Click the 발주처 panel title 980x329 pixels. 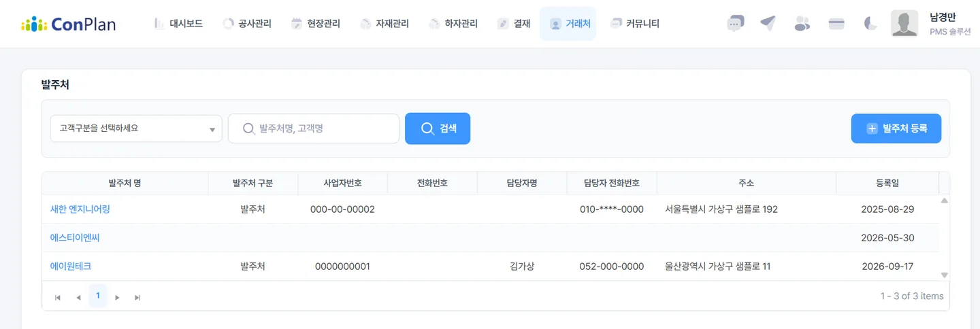pyautogui.click(x=55, y=85)
